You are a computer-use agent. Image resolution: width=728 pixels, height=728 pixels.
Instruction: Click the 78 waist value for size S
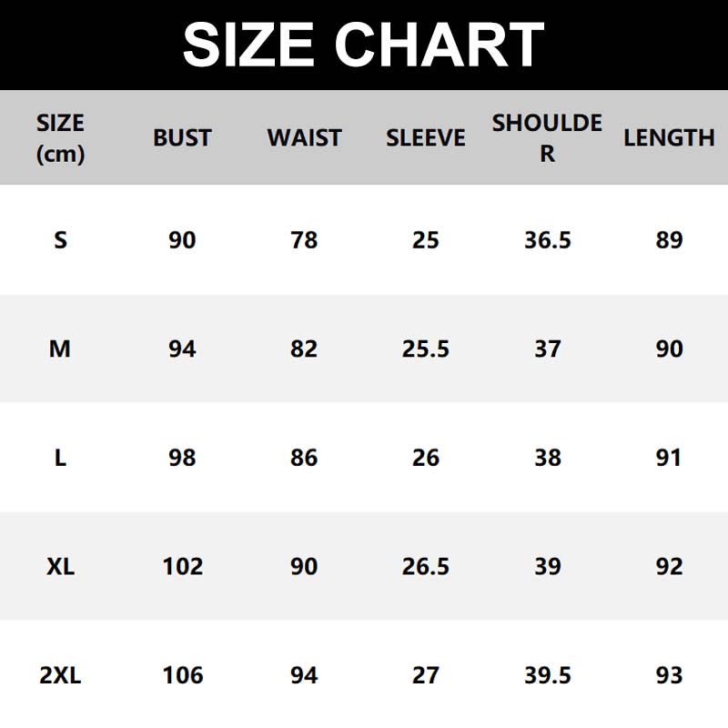point(304,240)
